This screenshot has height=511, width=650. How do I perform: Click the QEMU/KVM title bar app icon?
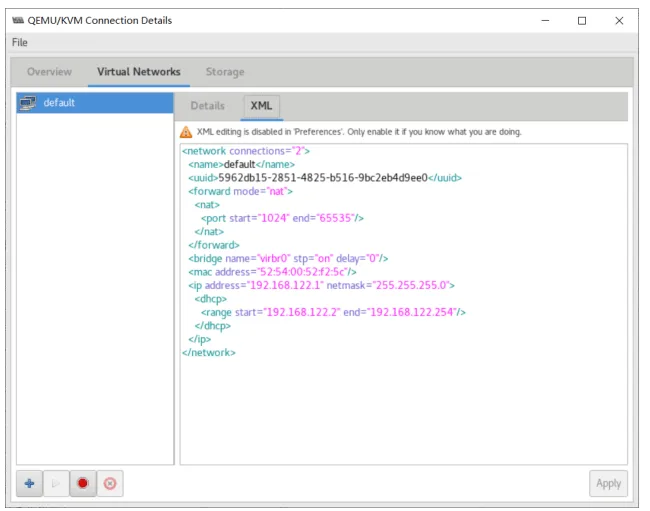(18, 20)
